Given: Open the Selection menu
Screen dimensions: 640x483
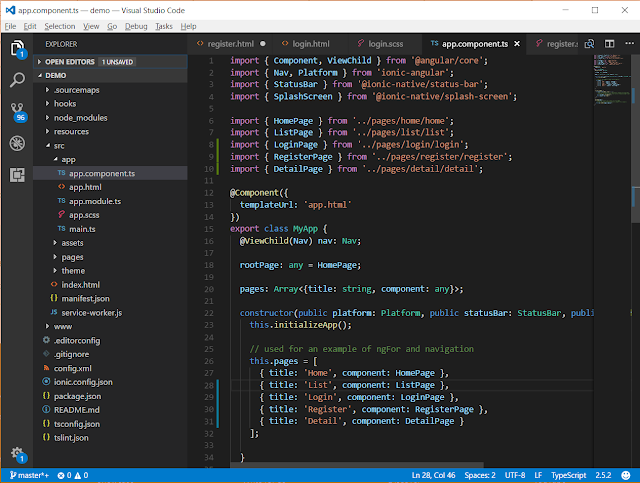Looking at the screenshot, I should point(60,26).
